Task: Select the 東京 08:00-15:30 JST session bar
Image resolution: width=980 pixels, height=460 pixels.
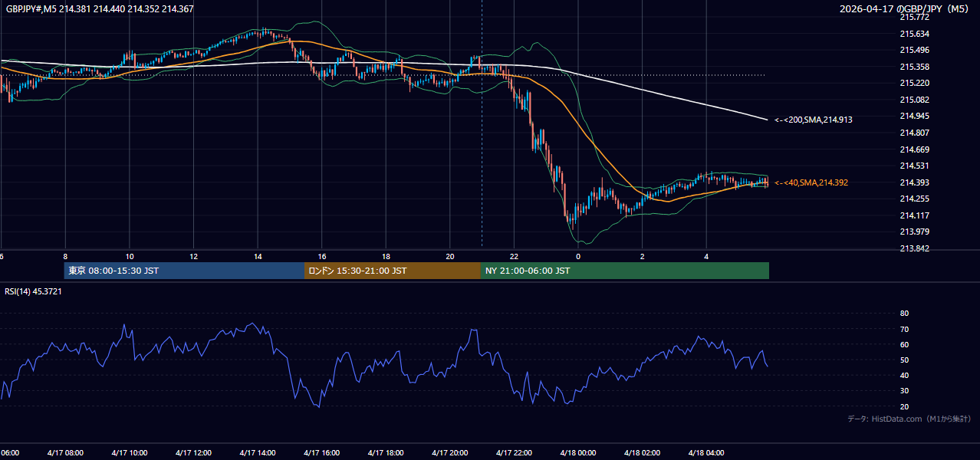Action: tap(184, 271)
